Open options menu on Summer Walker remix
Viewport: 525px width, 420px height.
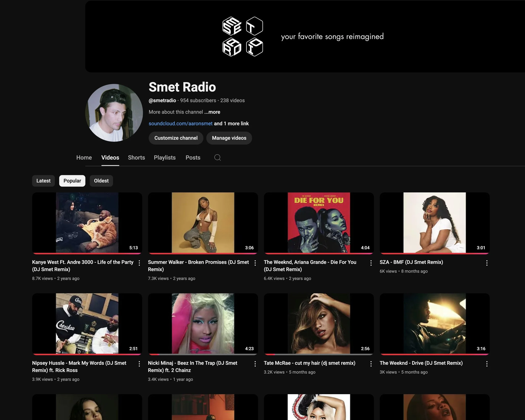click(255, 263)
